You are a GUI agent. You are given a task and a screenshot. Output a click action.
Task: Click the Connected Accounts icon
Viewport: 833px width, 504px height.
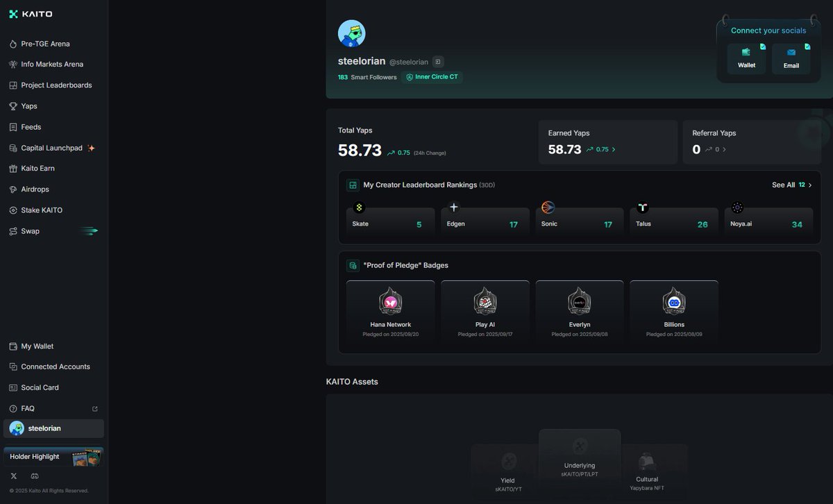coord(13,367)
